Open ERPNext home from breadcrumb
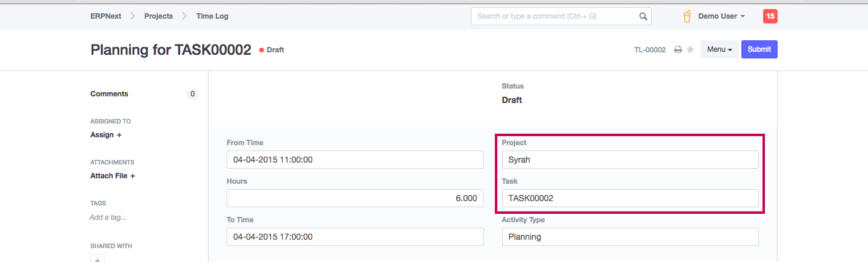This screenshot has height=262, width=868. (105, 16)
